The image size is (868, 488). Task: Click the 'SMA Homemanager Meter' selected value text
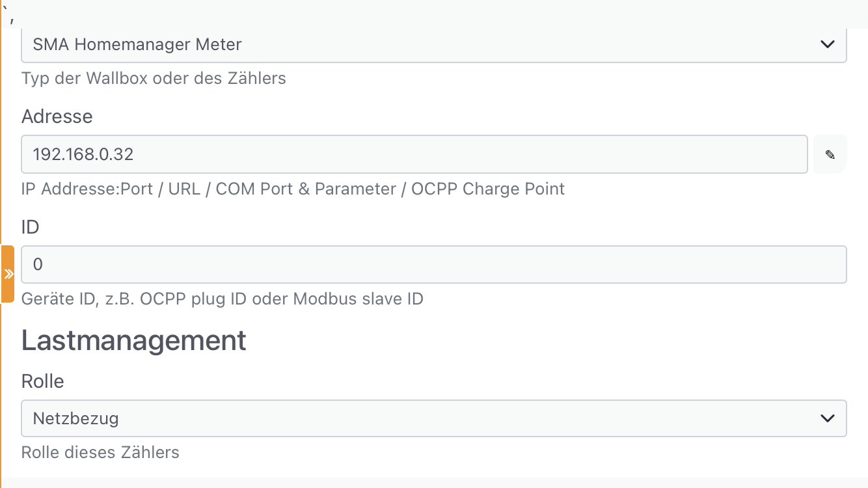[x=137, y=44]
